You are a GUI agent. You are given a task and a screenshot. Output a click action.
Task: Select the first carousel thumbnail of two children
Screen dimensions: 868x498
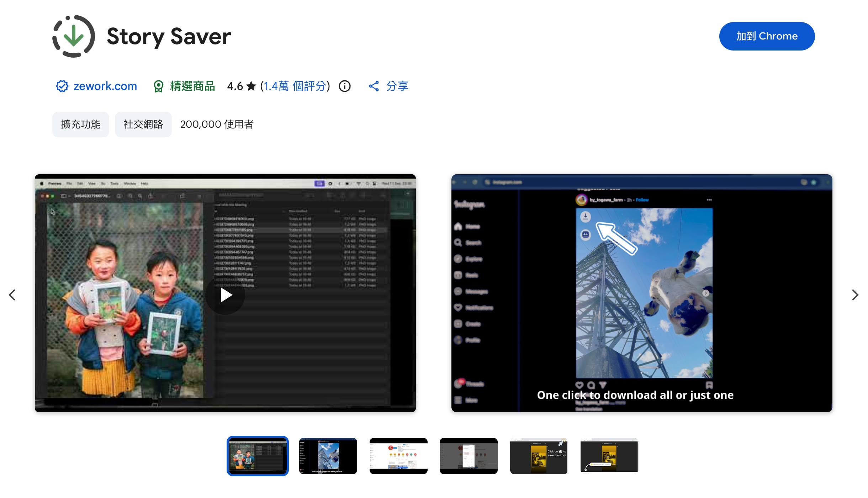point(258,456)
